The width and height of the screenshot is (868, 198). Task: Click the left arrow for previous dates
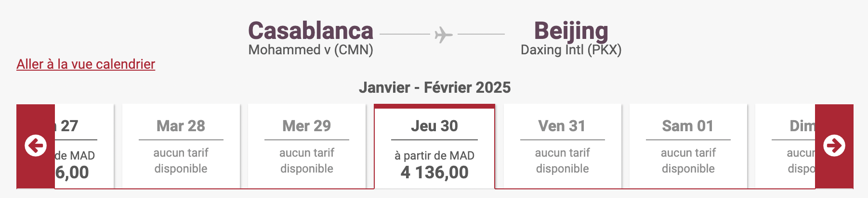36,146
